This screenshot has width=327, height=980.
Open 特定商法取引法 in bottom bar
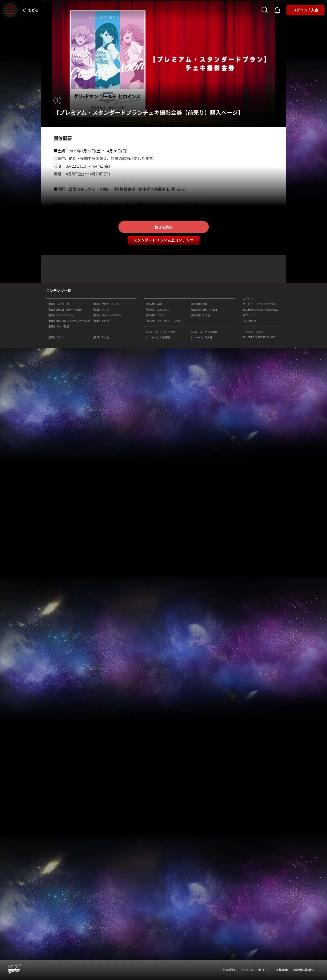click(x=303, y=970)
